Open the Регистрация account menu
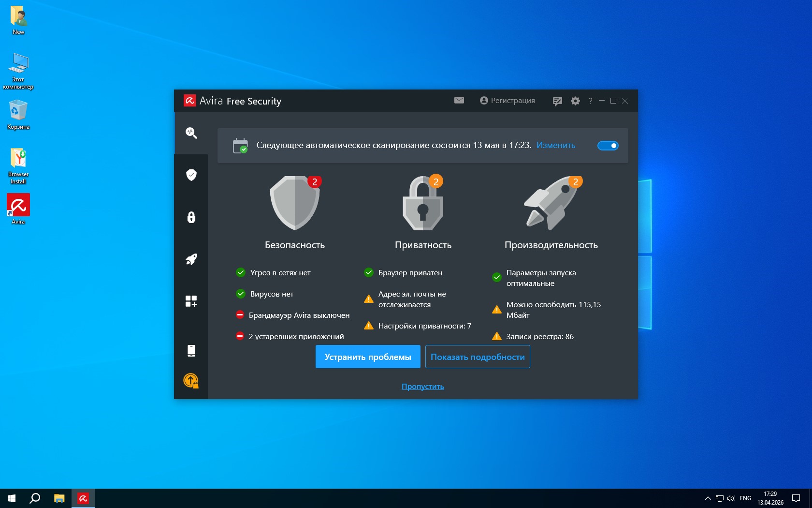The width and height of the screenshot is (812, 508). pos(507,101)
